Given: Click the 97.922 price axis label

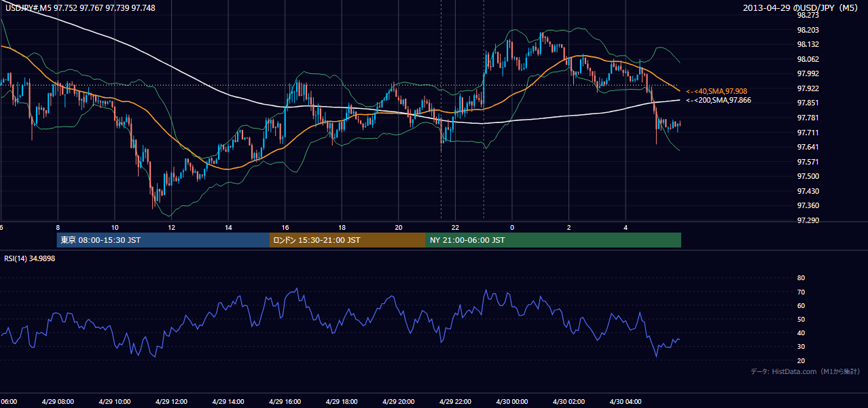Looking at the screenshot, I should click(x=808, y=88).
